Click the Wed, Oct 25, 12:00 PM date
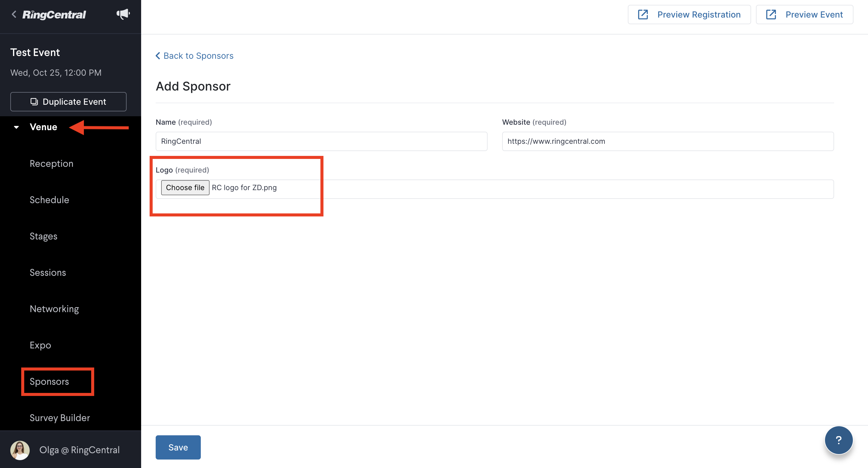 click(x=56, y=73)
